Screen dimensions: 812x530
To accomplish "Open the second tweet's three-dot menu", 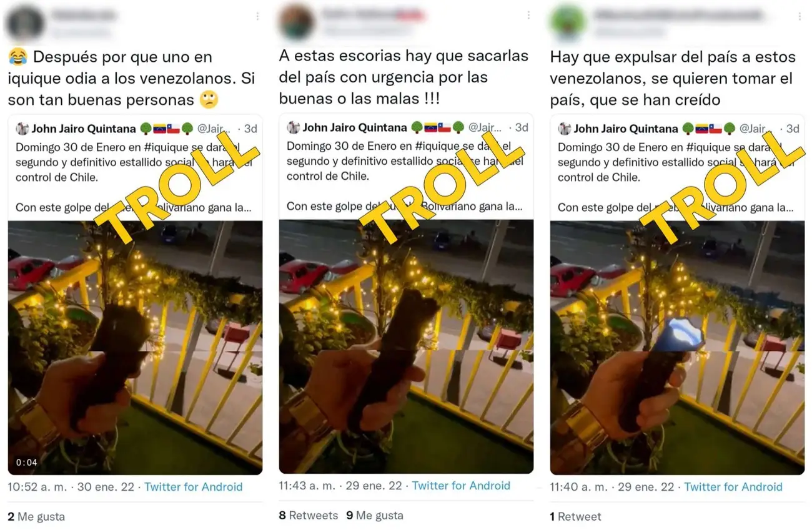I will (x=528, y=15).
